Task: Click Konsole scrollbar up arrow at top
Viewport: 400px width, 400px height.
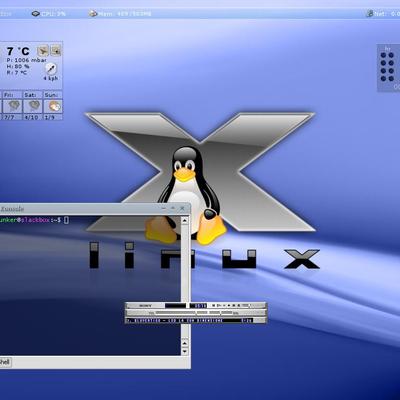Action: tap(185, 220)
